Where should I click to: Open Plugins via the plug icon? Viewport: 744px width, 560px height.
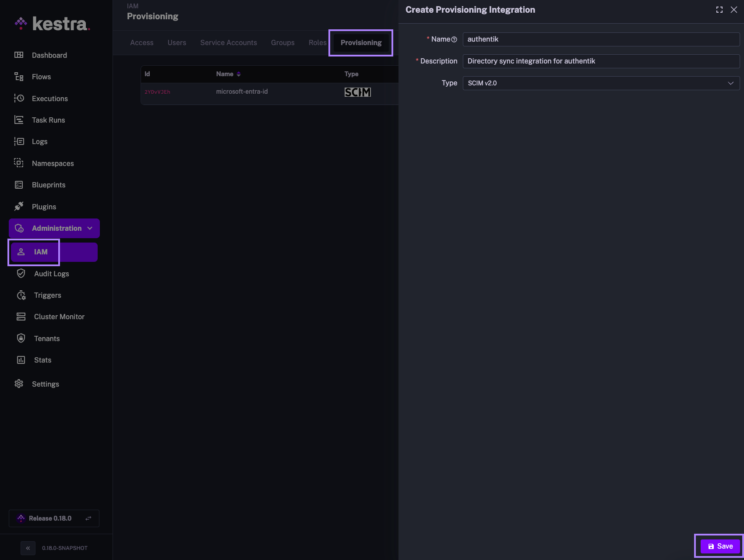(x=19, y=207)
